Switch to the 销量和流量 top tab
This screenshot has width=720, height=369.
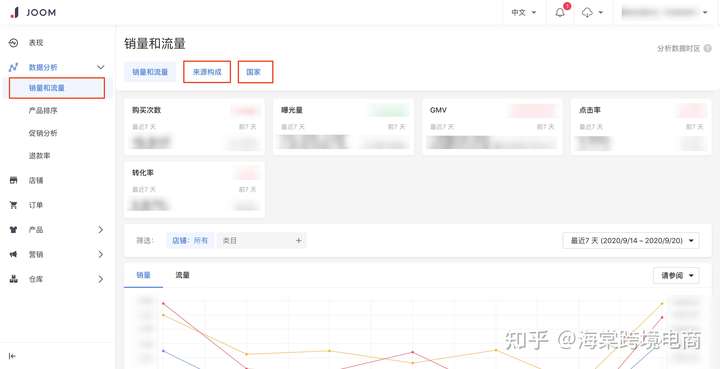point(150,72)
